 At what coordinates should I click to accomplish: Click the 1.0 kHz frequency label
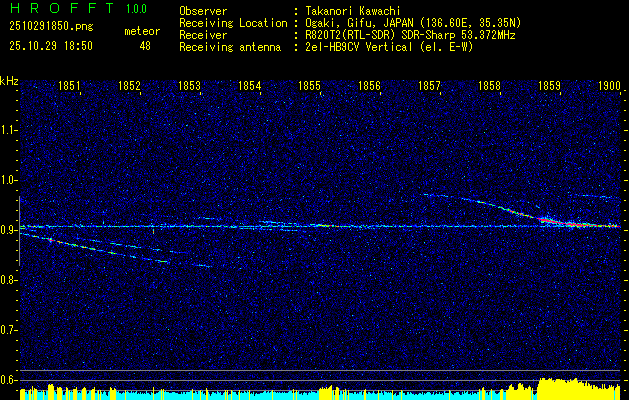pyautogui.click(x=7, y=180)
